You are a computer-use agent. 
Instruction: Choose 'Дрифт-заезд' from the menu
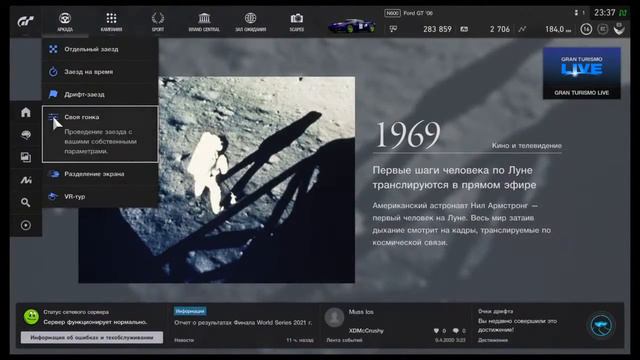pyautogui.click(x=100, y=94)
